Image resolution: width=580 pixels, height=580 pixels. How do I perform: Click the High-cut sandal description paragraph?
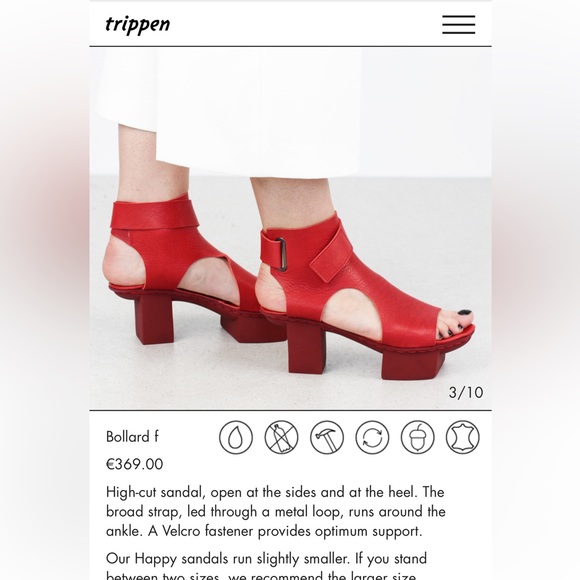point(276,512)
